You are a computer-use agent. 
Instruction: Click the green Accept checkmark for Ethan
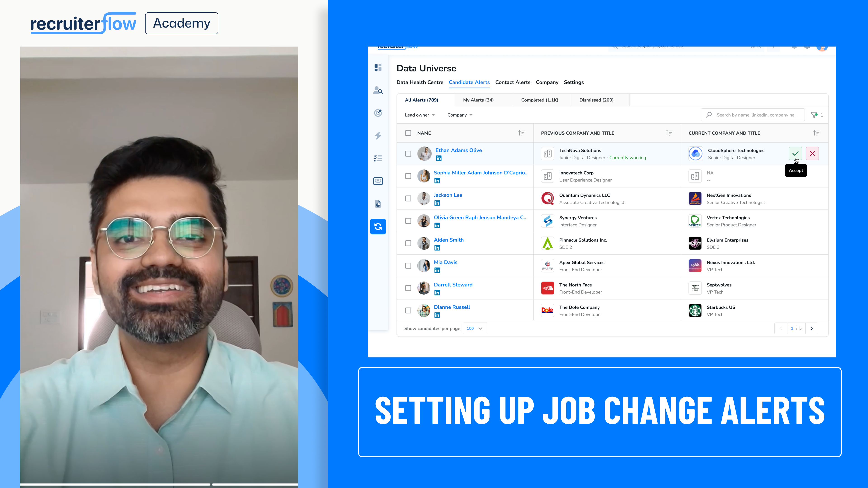coord(795,154)
